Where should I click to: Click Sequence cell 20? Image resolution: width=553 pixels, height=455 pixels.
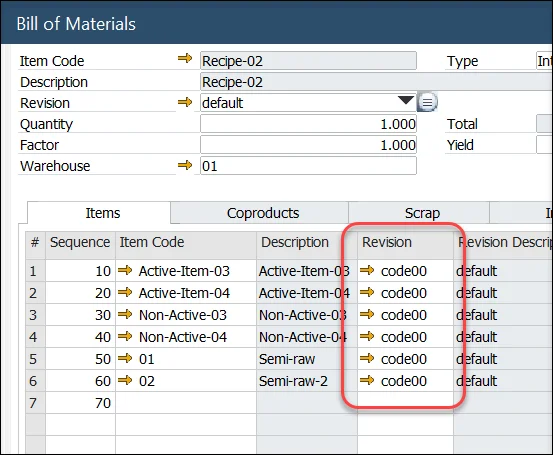pyautogui.click(x=80, y=293)
